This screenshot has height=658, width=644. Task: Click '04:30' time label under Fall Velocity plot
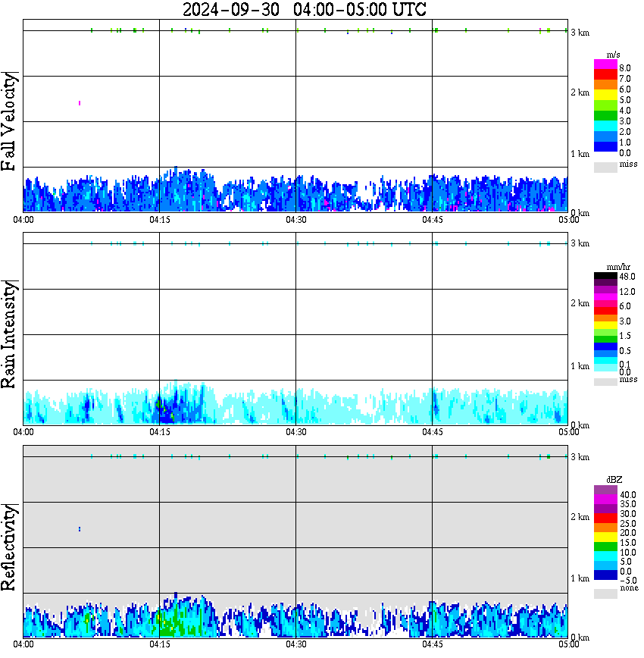coord(296,220)
